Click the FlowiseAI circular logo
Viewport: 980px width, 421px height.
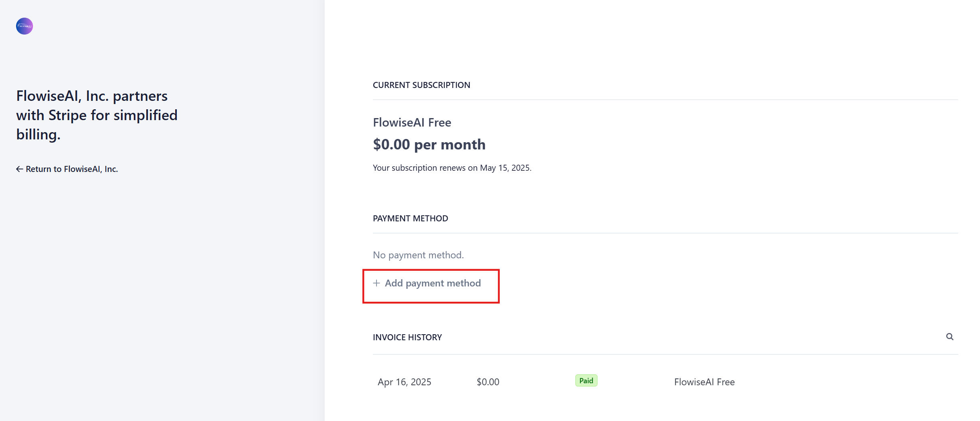(x=24, y=26)
